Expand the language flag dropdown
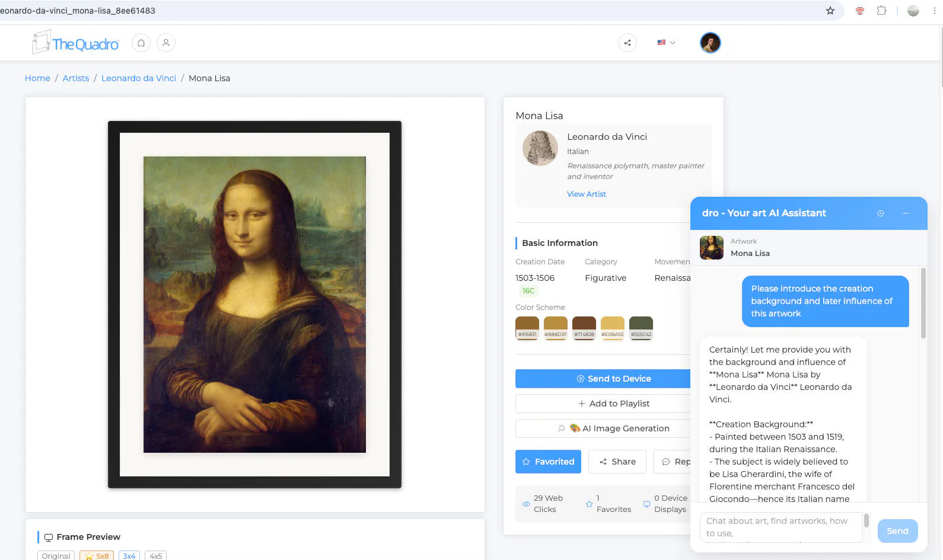 pos(666,43)
